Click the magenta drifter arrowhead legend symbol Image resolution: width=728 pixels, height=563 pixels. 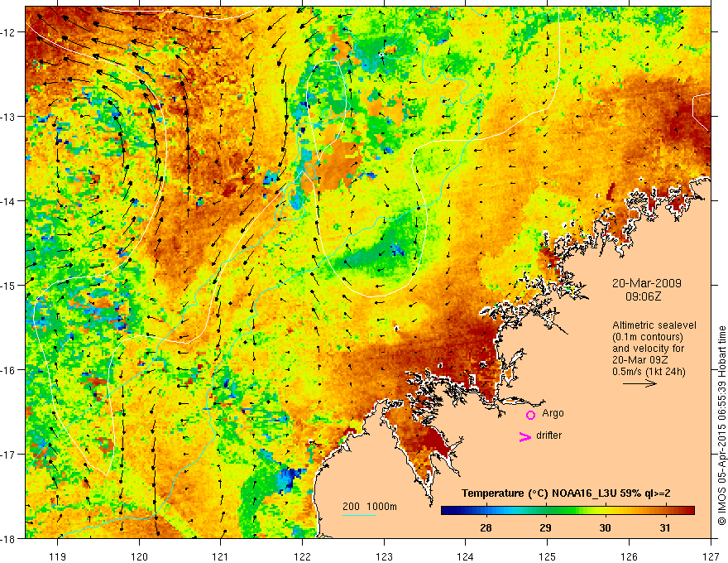click(x=525, y=436)
